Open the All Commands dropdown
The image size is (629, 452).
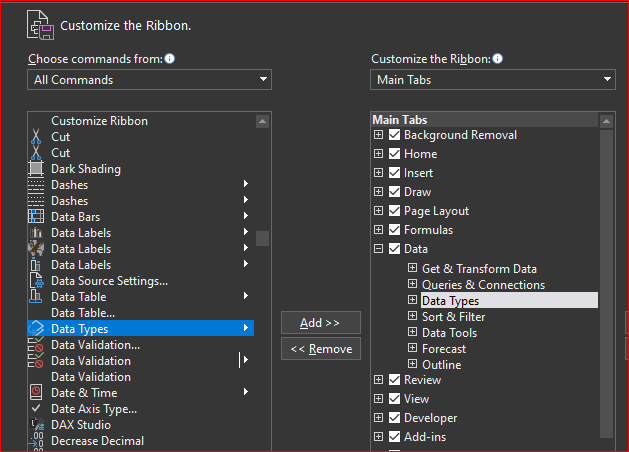click(150, 80)
